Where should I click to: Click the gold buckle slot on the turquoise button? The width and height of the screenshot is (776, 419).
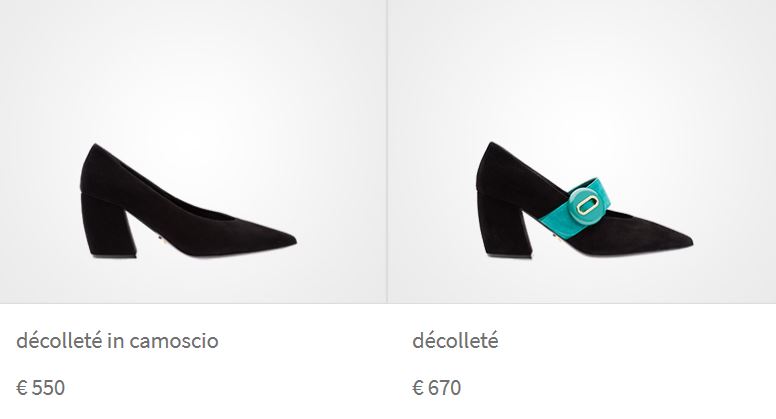587,205
